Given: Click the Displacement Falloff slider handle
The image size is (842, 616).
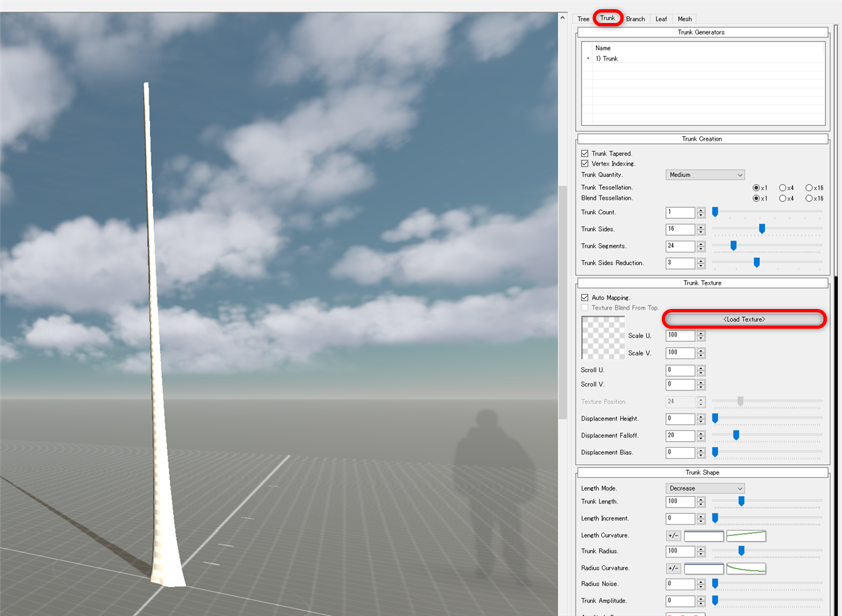Looking at the screenshot, I should click(x=735, y=435).
